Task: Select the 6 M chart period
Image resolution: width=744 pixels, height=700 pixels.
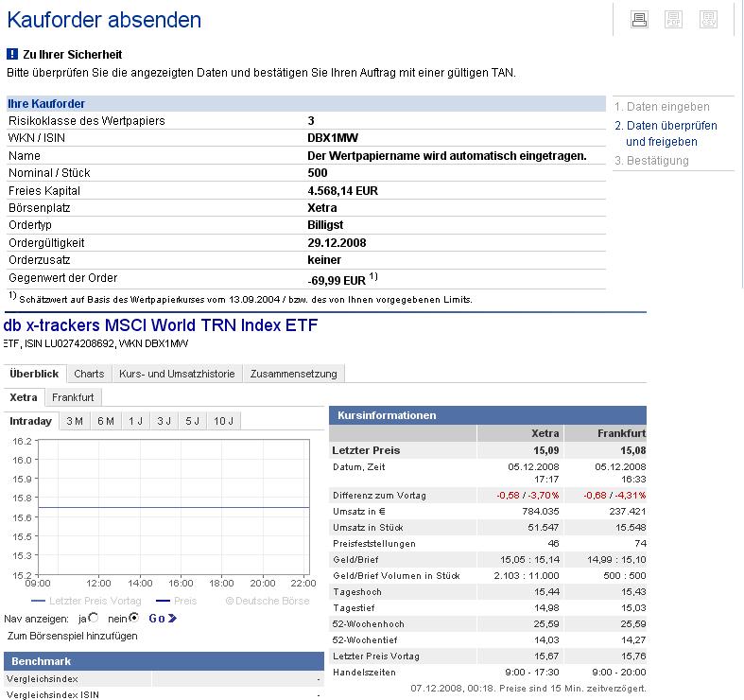Action: tap(106, 421)
